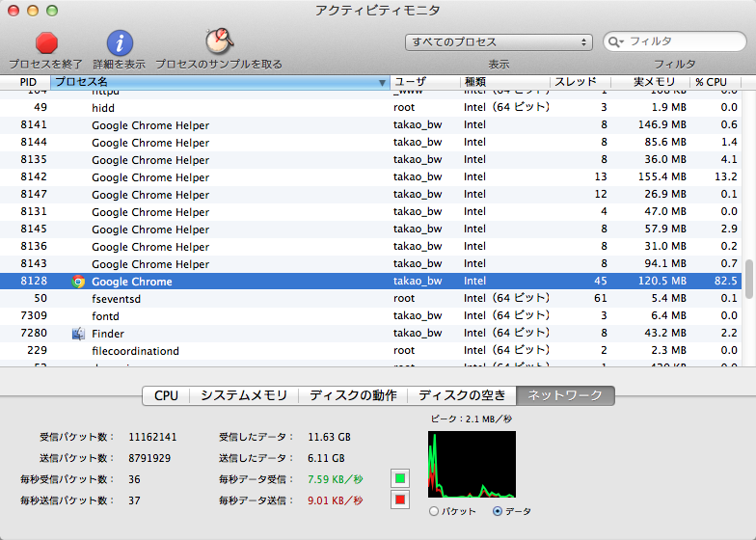Select the パケット radio button
The image size is (756, 540).
tap(434, 511)
